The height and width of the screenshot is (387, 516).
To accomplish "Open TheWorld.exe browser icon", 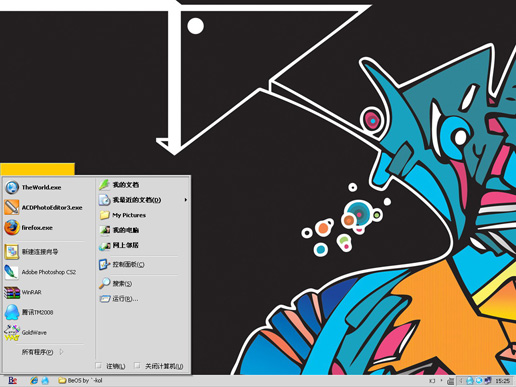I will (12, 187).
